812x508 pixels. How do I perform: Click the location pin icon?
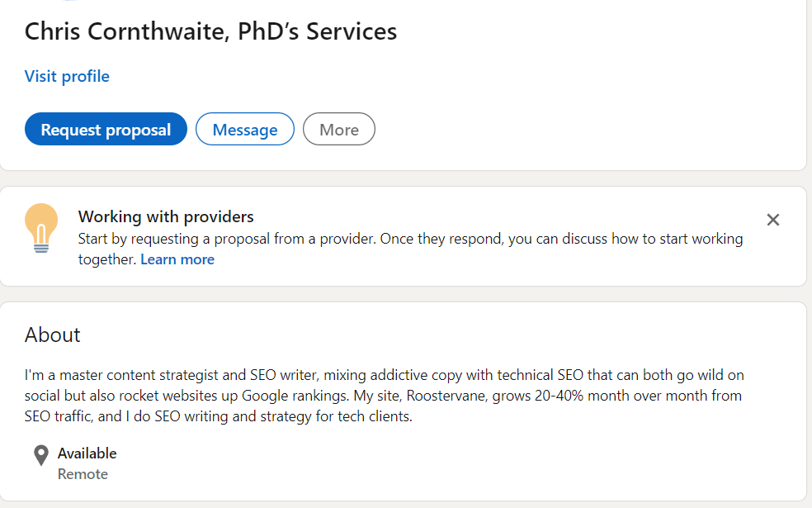pos(41,455)
